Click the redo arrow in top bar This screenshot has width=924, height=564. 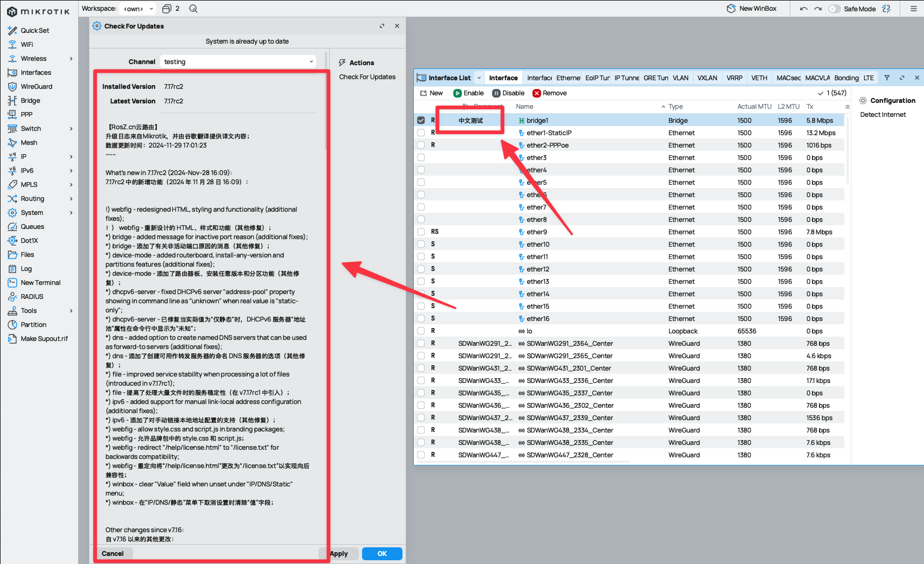(818, 9)
